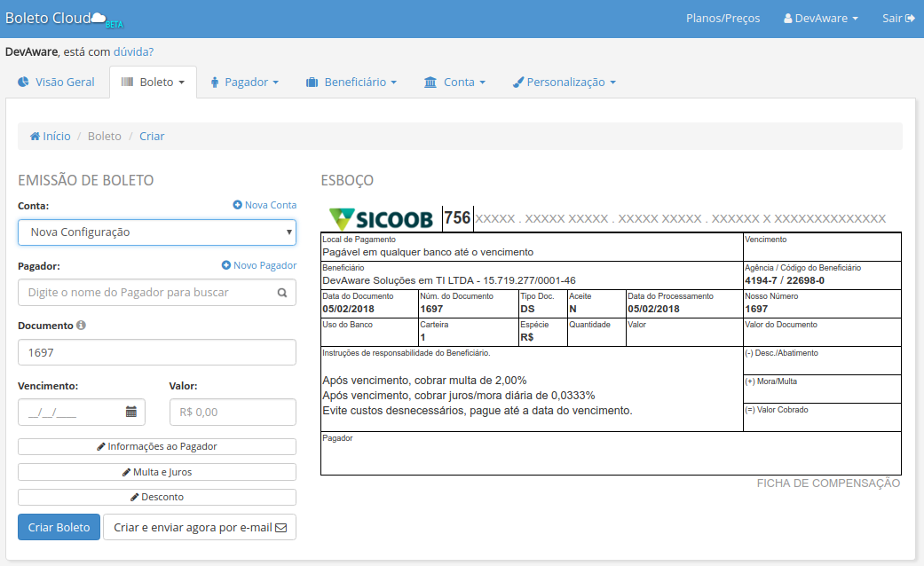Click the SICOOB bank logo
The image size is (924, 566).
coord(381,219)
